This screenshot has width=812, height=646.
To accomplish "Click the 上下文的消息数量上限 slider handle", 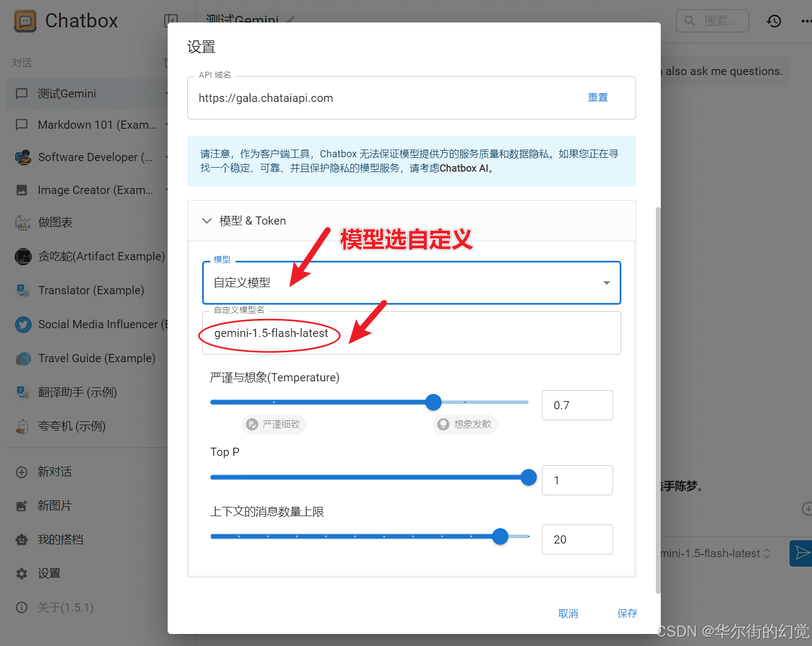I will click(x=500, y=536).
